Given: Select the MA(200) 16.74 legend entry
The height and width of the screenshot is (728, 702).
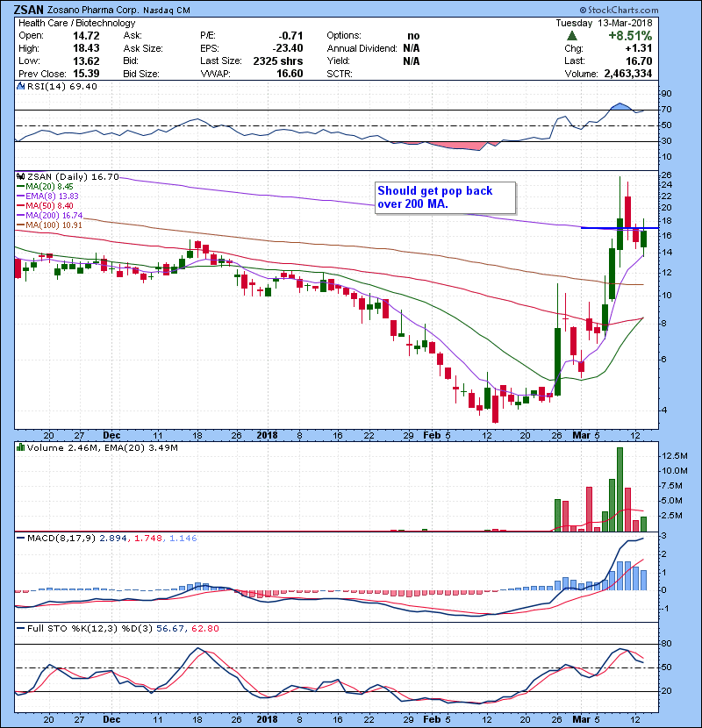Looking at the screenshot, I should (50, 216).
